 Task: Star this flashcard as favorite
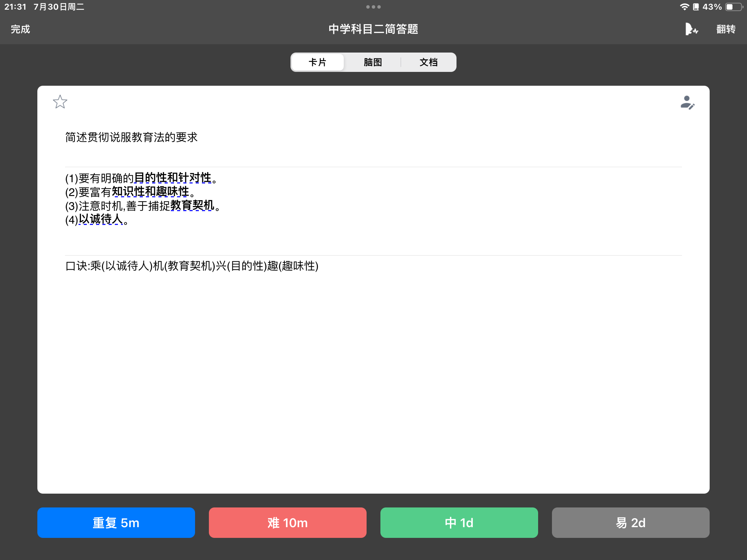click(x=60, y=102)
